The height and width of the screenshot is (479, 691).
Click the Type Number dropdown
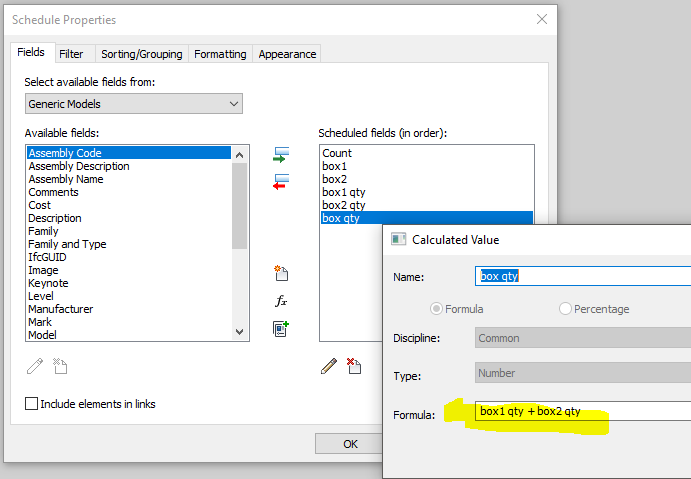click(583, 373)
